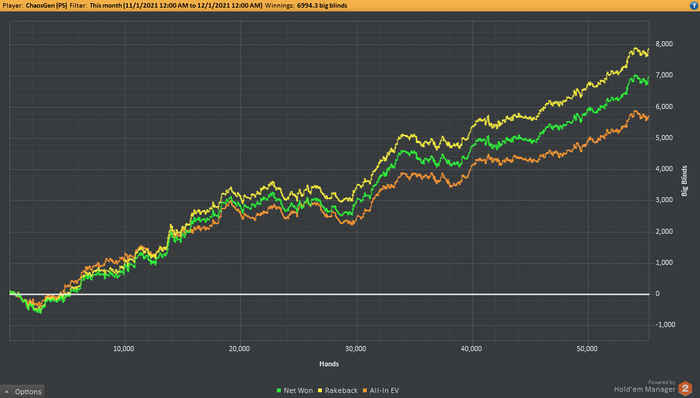Click the 10,000 hands axis label
The height and width of the screenshot is (398, 700).
[124, 348]
